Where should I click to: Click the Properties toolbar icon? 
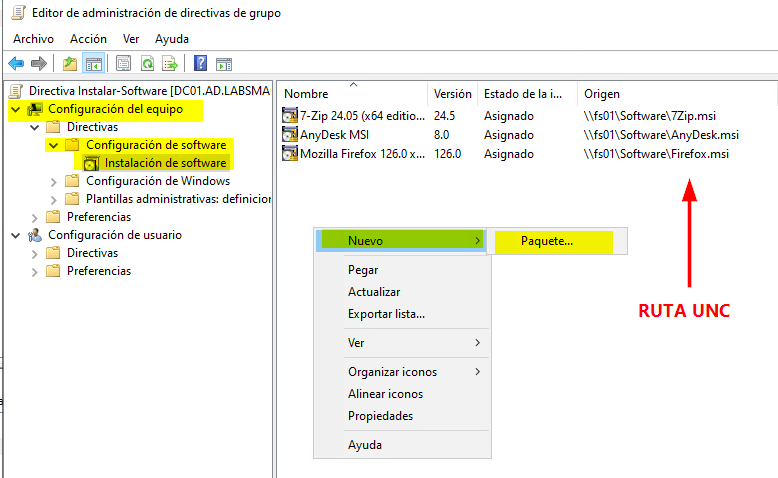click(123, 64)
